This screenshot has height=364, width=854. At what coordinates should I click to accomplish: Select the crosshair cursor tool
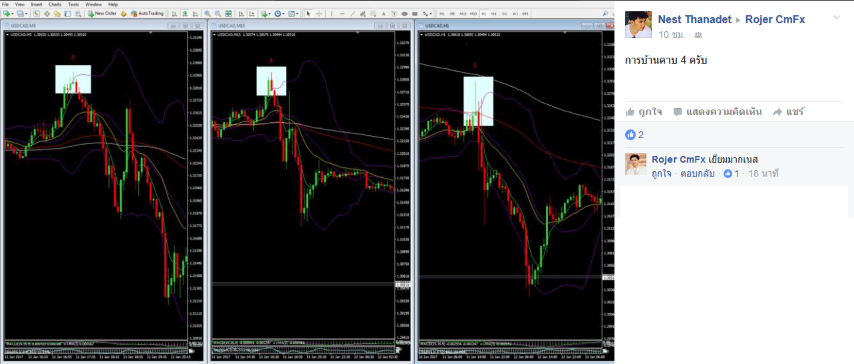click(319, 14)
